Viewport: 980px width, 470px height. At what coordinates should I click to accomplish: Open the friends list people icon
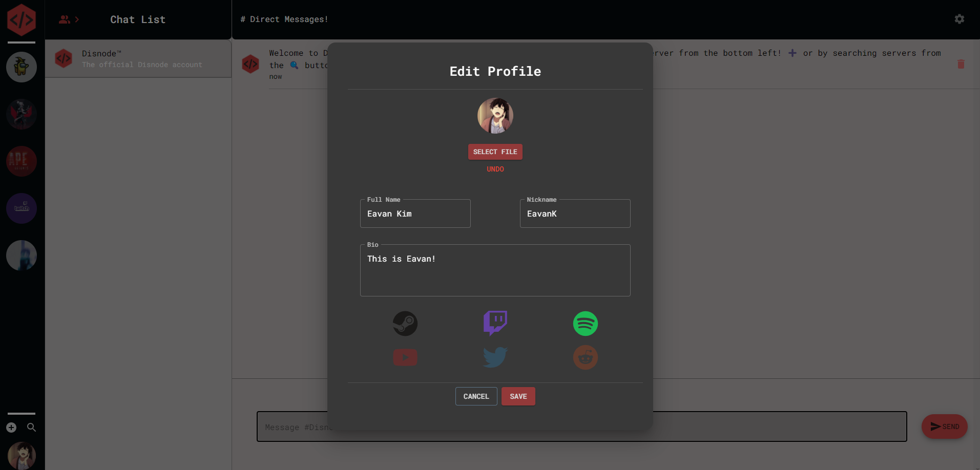tap(64, 19)
